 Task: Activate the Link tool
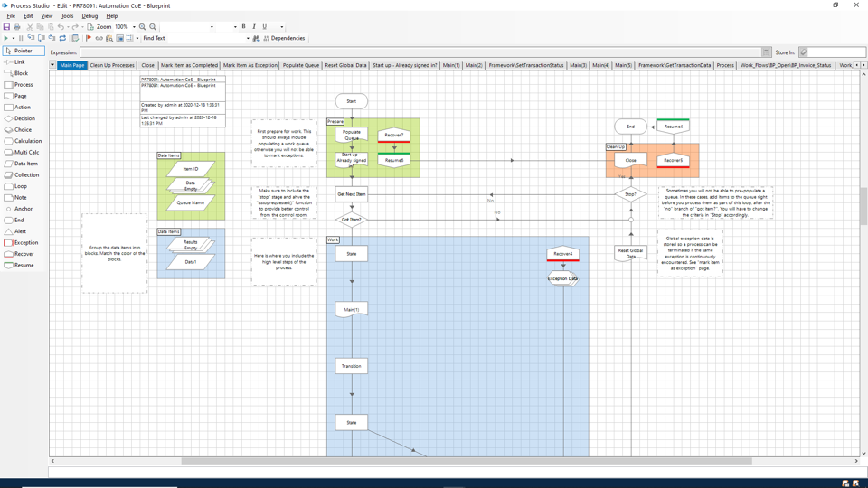point(18,62)
